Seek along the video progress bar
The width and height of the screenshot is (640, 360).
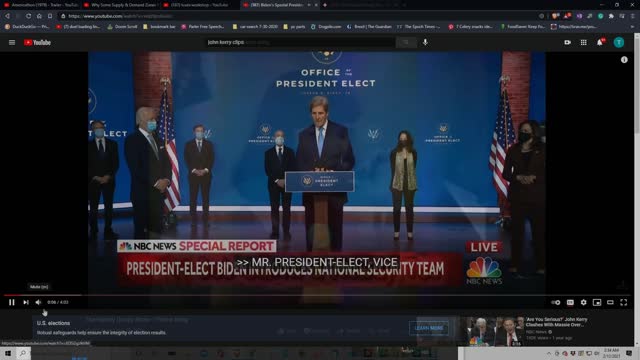[316, 295]
